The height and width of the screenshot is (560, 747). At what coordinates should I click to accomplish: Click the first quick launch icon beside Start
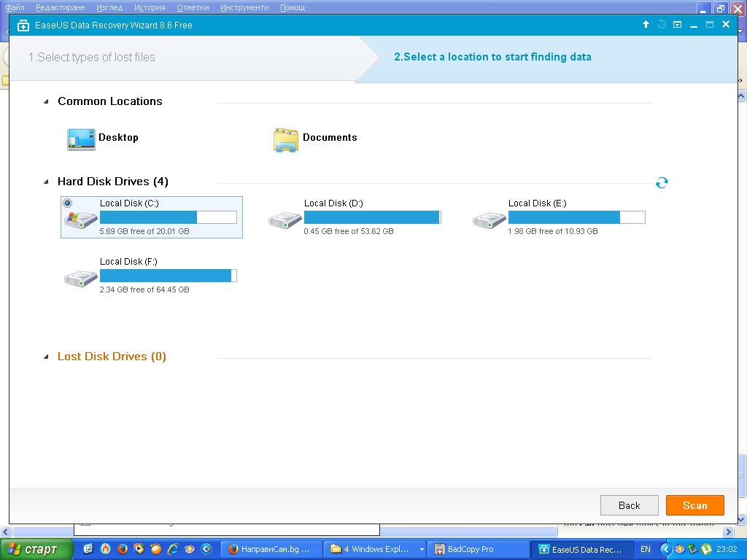pyautogui.click(x=88, y=549)
